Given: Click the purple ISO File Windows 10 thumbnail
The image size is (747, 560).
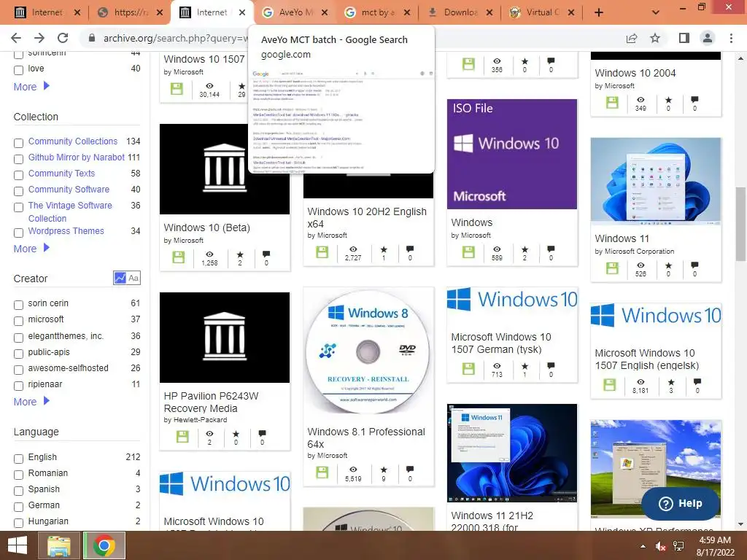Looking at the screenshot, I should [x=511, y=154].
